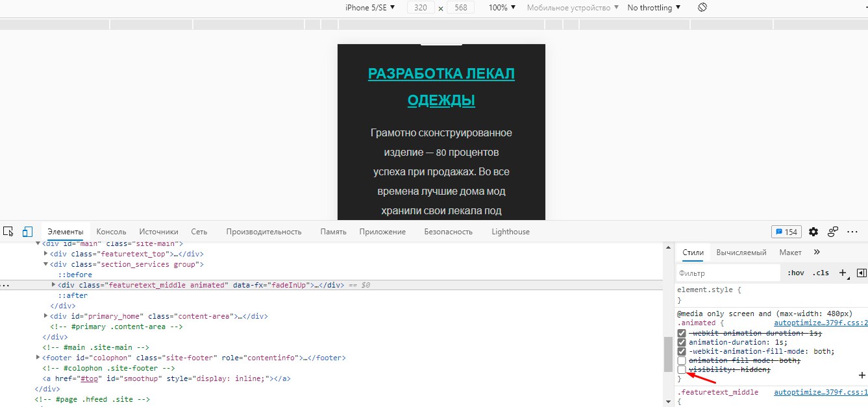Select the Стили styles tab
This screenshot has height=407, width=868.
(x=693, y=253)
